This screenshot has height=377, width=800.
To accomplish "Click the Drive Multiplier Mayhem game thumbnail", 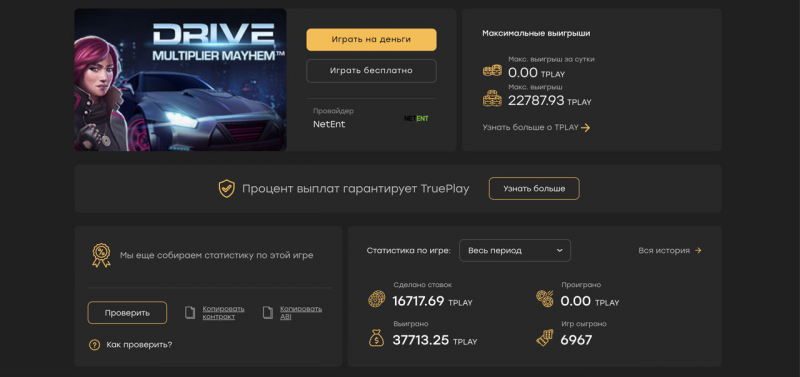I will coord(180,80).
